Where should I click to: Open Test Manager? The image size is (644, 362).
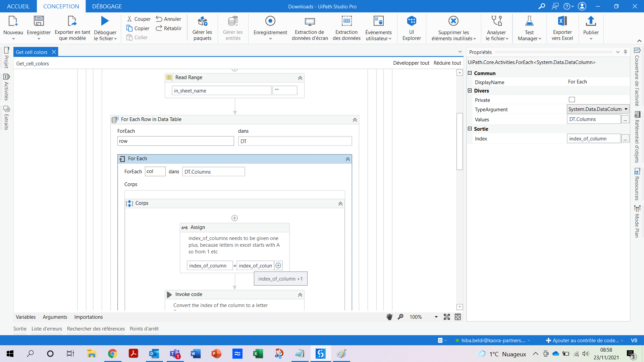pyautogui.click(x=529, y=28)
